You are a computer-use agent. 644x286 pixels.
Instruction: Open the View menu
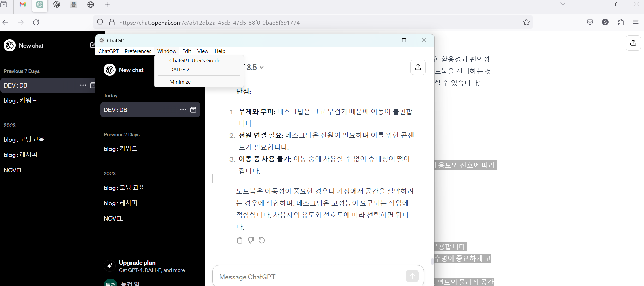(x=203, y=51)
